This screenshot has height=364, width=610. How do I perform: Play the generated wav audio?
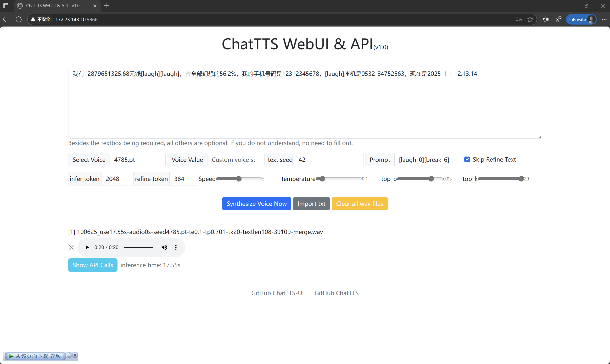[87, 247]
